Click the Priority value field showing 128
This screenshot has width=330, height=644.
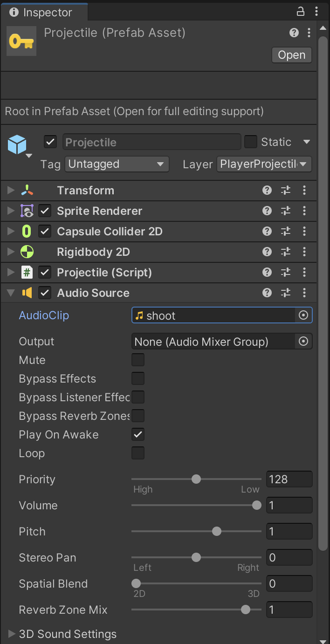[x=289, y=479]
